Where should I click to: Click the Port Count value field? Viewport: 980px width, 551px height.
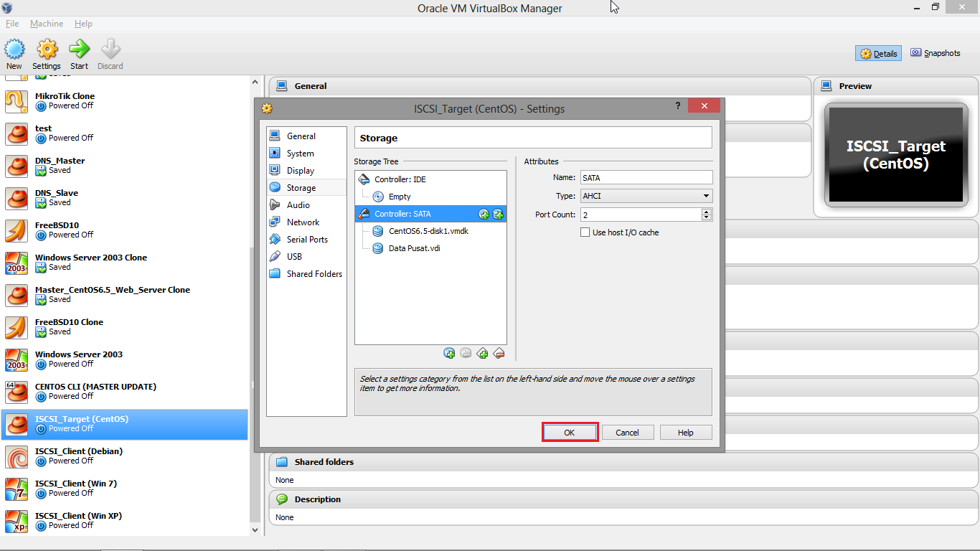coord(641,215)
